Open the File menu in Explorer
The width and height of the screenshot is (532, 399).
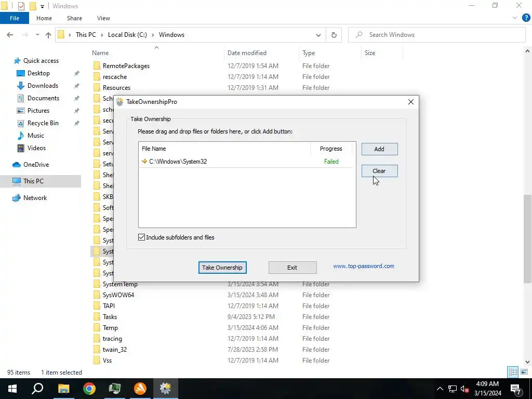click(x=15, y=18)
